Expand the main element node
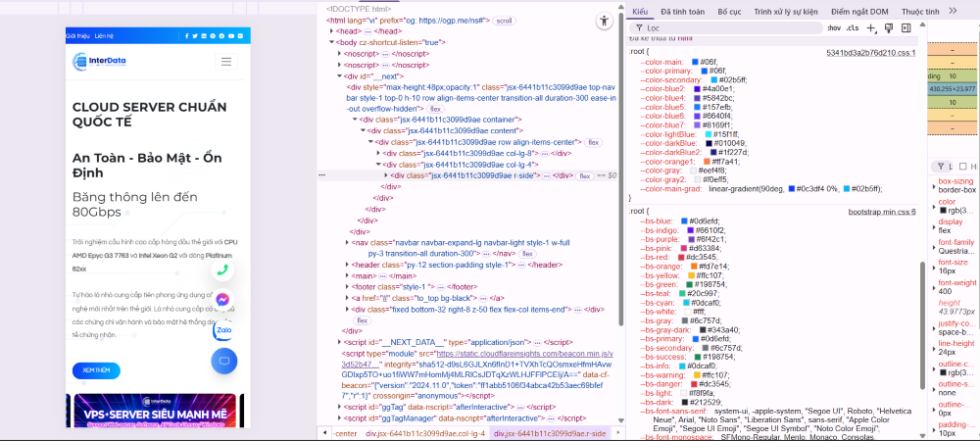Image resolution: width=980 pixels, height=441 pixels. 348,275
